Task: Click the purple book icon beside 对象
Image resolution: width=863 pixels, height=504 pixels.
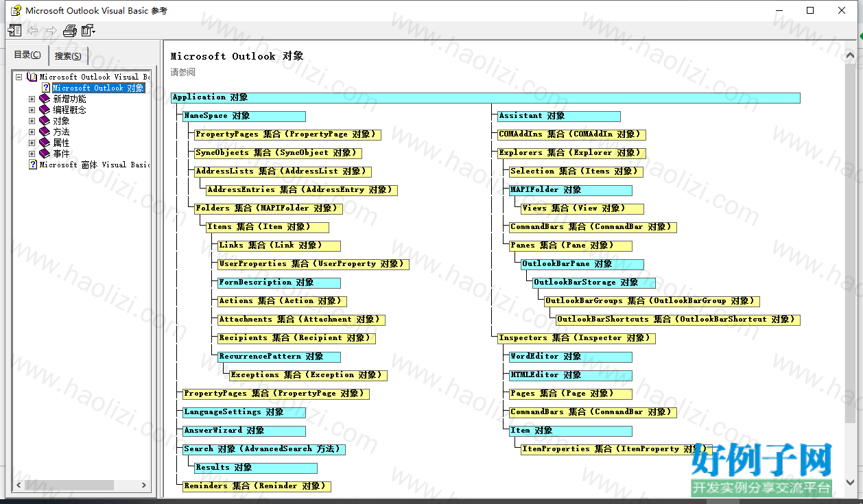Action: pos(45,121)
